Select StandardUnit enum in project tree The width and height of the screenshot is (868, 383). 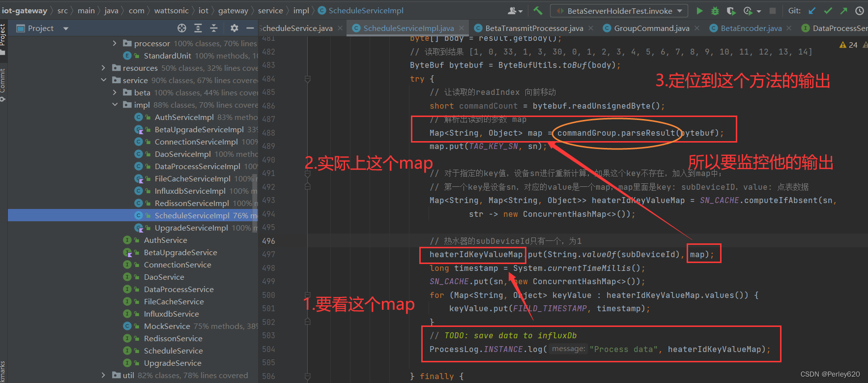coord(168,56)
